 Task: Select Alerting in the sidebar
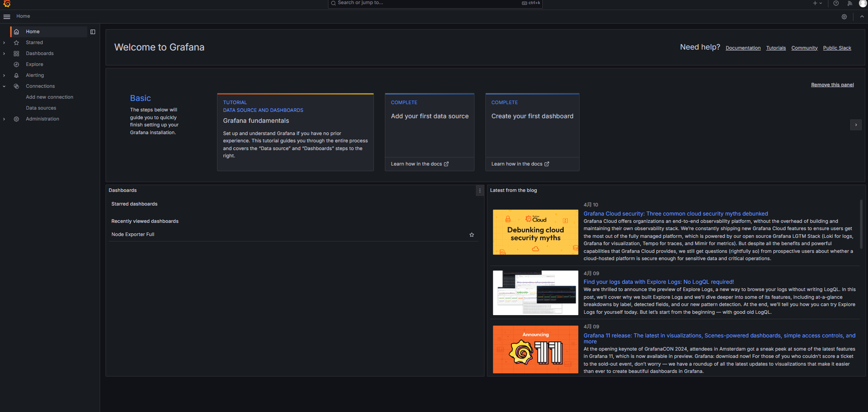pyautogui.click(x=35, y=75)
